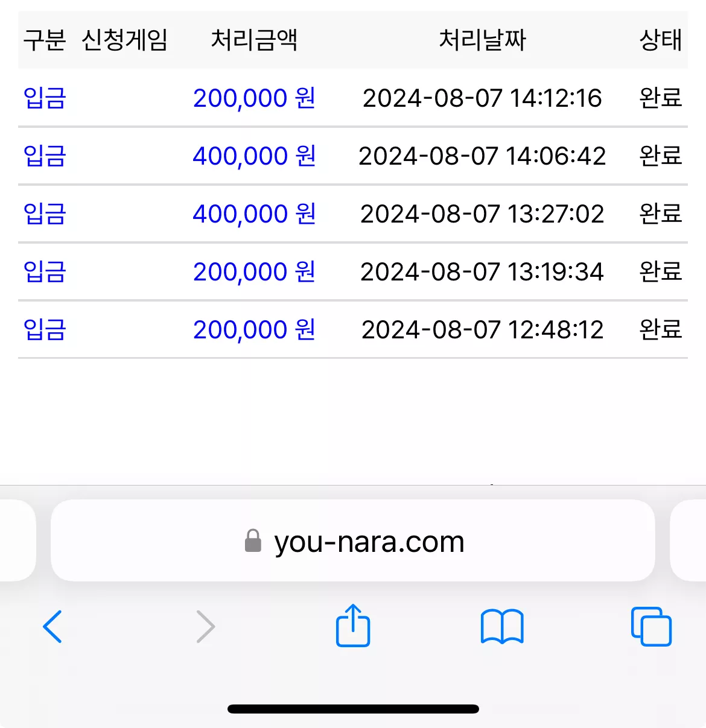
Task: Click the you-nara.com address bar
Action: tap(353, 540)
